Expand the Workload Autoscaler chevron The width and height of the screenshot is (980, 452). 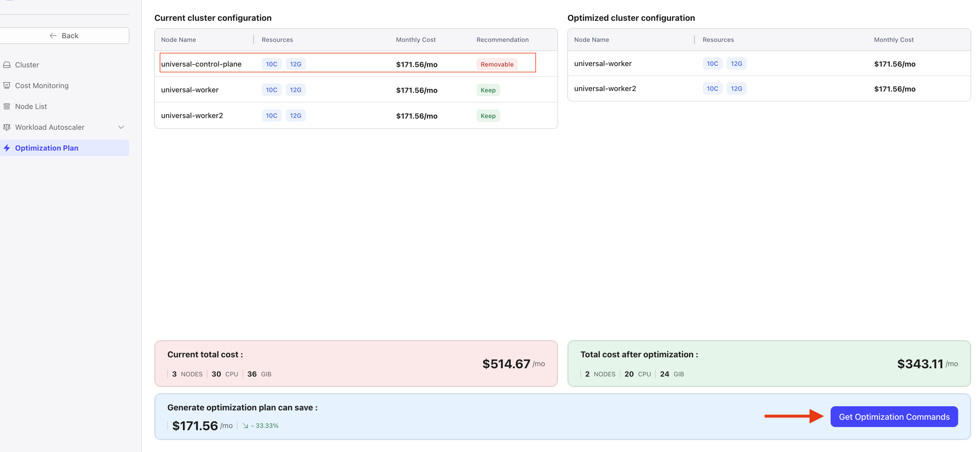121,127
